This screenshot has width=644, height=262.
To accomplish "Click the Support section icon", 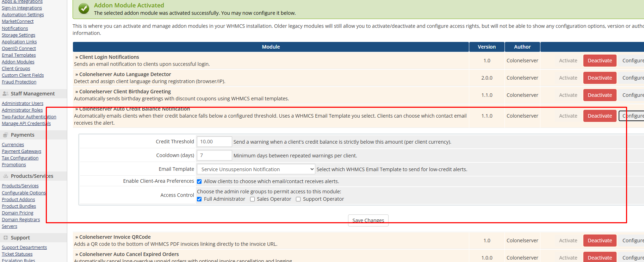I will (5, 238).
